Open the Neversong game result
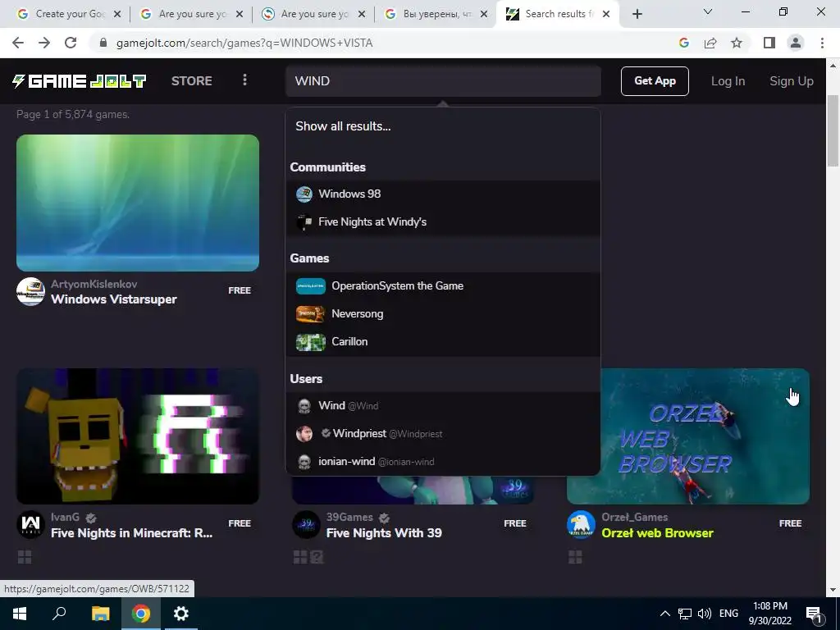This screenshot has width=840, height=630. [x=442, y=314]
